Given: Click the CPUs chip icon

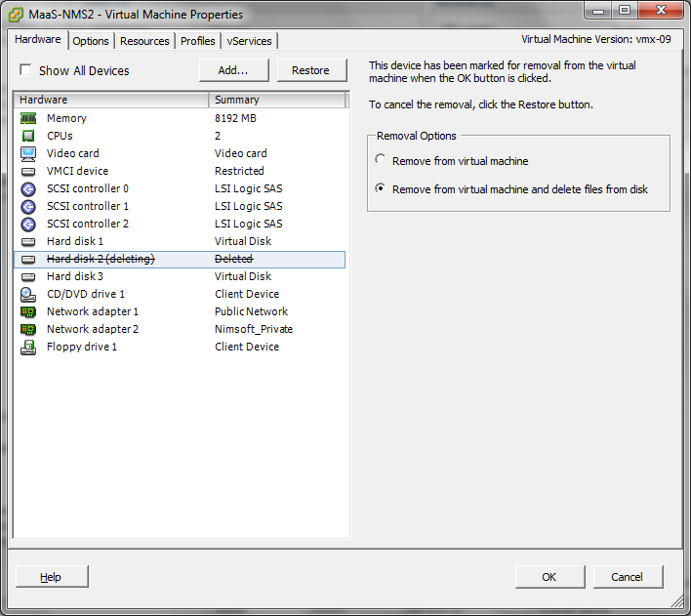Looking at the screenshot, I should [x=28, y=136].
